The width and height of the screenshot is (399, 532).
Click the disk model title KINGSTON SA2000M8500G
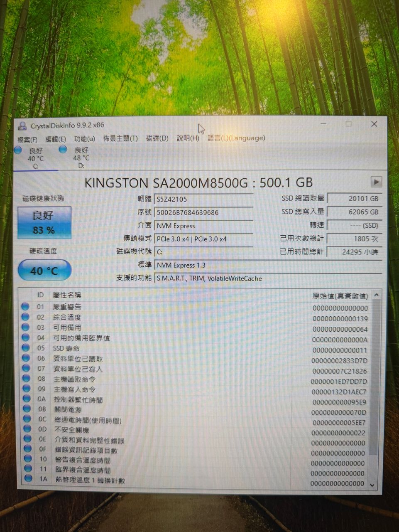click(x=166, y=183)
